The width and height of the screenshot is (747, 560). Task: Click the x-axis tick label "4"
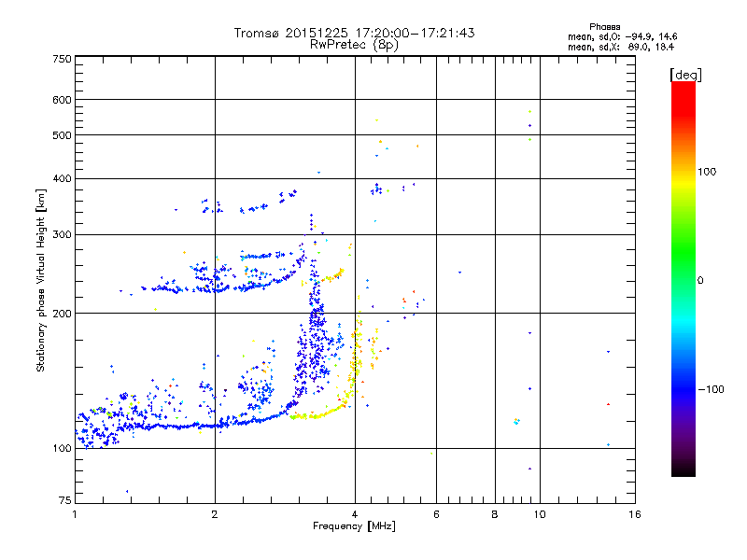(x=355, y=514)
